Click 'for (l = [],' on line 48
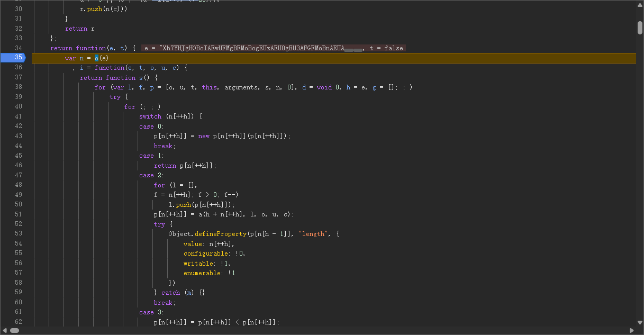The image size is (644, 335). pos(176,185)
